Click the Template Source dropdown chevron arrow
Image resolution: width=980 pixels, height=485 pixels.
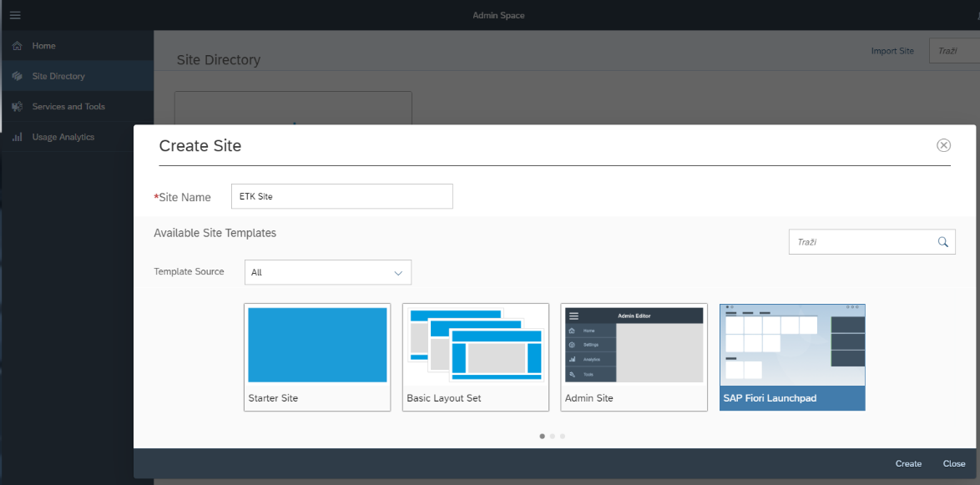[x=398, y=272]
